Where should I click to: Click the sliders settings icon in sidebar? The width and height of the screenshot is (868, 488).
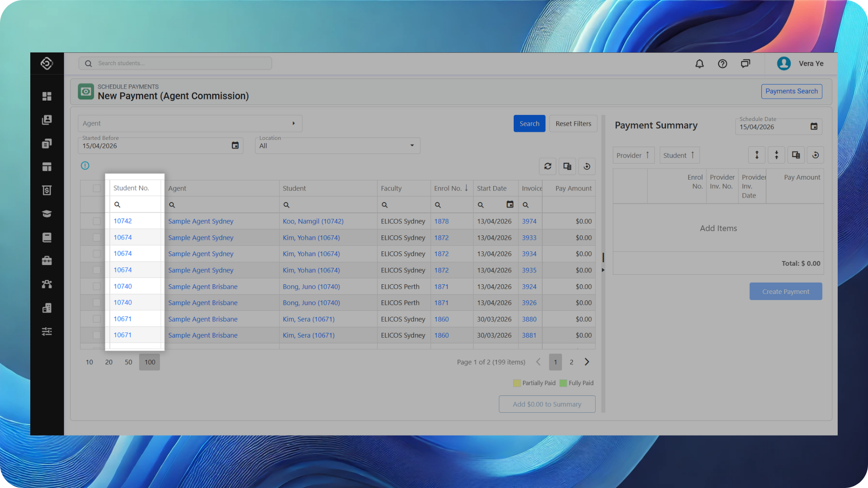tap(47, 332)
